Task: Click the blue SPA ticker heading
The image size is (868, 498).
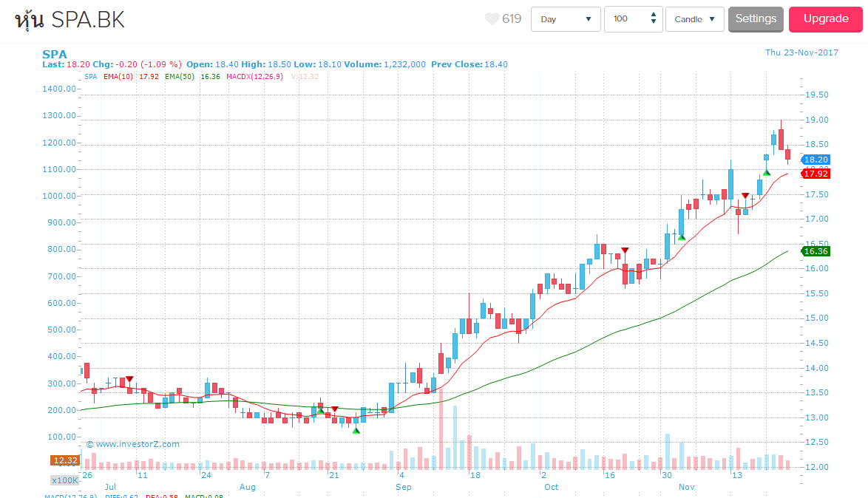Action: pos(54,54)
